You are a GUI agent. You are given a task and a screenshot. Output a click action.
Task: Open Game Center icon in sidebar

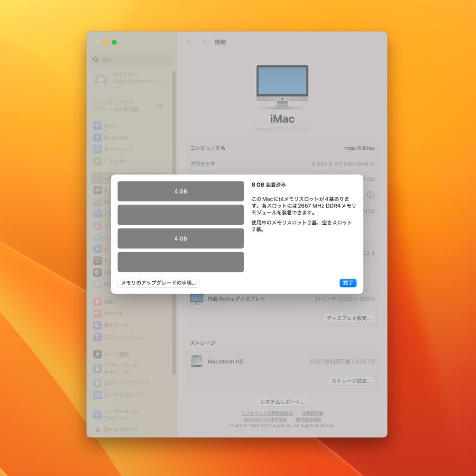(97, 429)
